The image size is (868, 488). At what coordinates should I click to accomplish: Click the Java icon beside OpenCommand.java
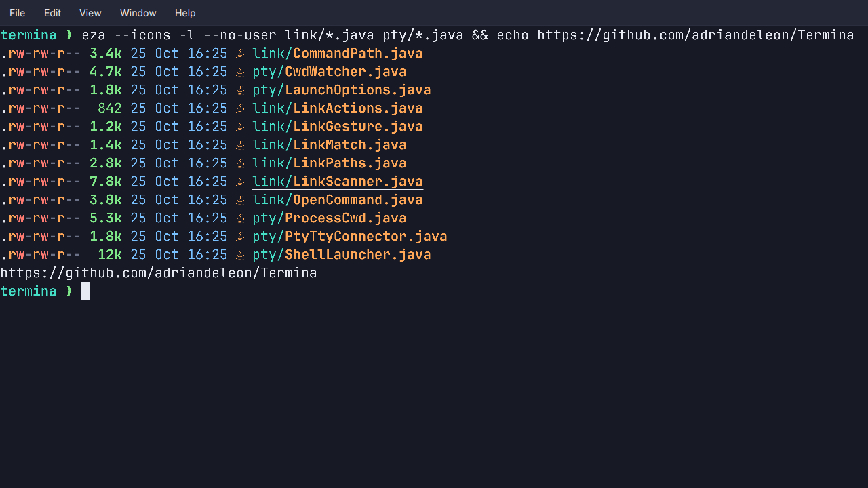pos(240,200)
